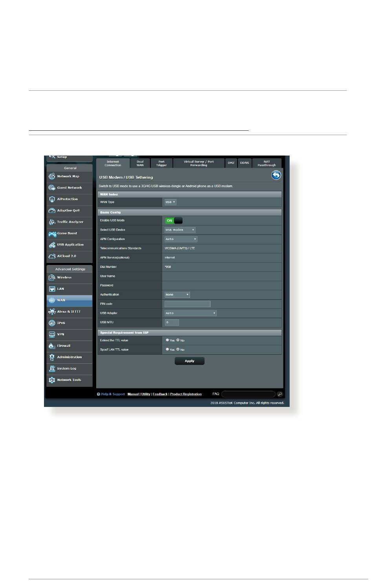
Task: Click the APN Service value internet
Action: point(170,258)
